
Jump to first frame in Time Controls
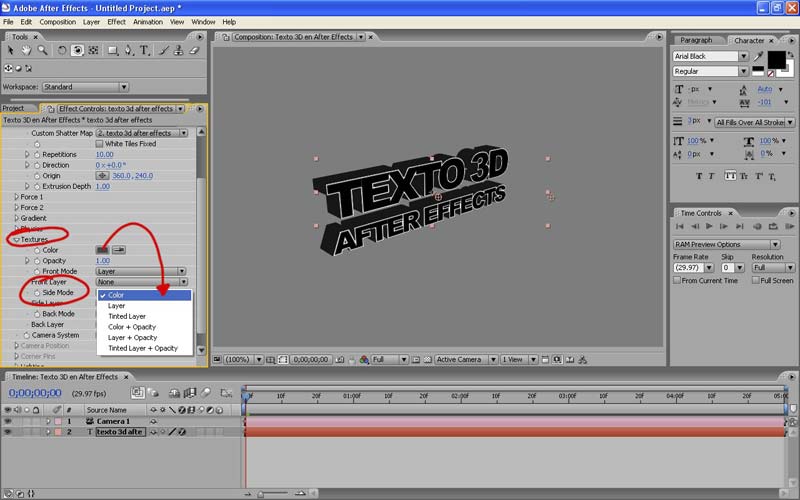(x=680, y=226)
